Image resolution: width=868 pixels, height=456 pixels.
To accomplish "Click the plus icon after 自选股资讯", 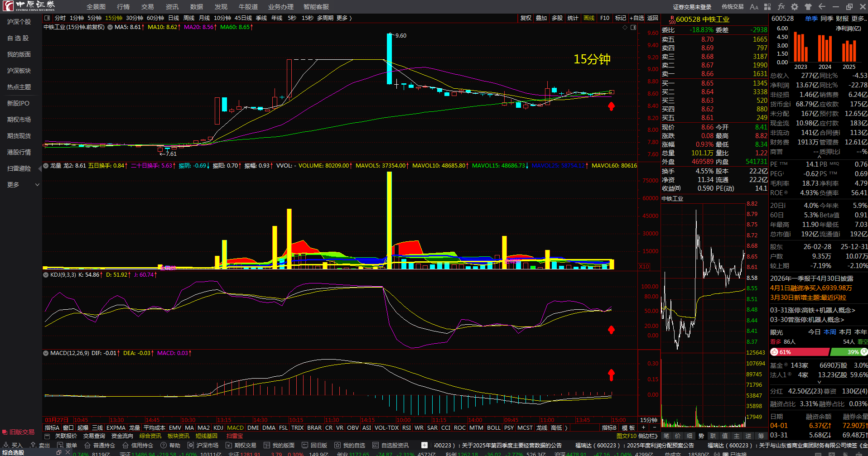I will pyautogui.click(x=424, y=445).
